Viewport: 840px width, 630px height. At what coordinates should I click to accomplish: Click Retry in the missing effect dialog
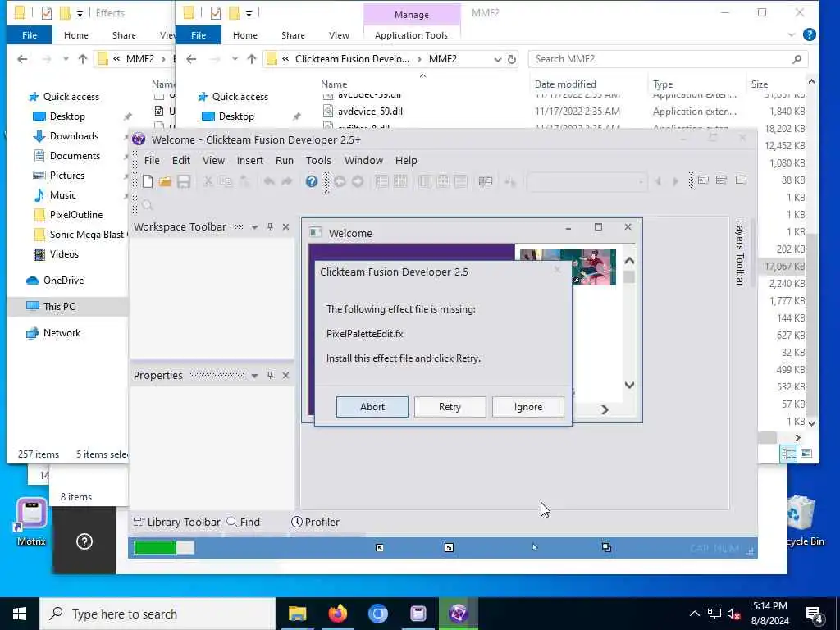pos(450,407)
